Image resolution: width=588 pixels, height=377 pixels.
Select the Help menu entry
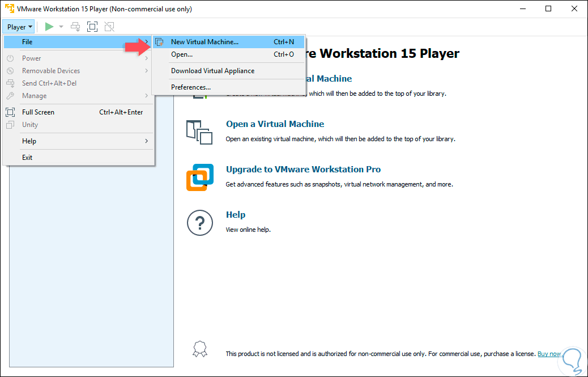click(x=78, y=141)
